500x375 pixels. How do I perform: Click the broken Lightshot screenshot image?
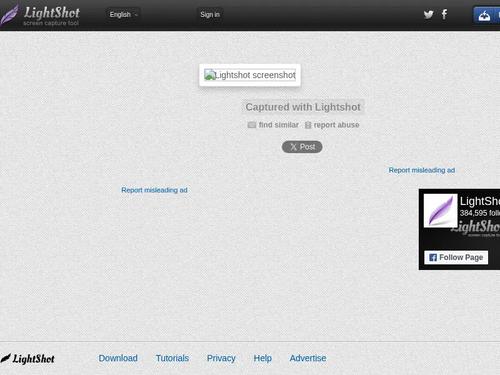(250, 75)
